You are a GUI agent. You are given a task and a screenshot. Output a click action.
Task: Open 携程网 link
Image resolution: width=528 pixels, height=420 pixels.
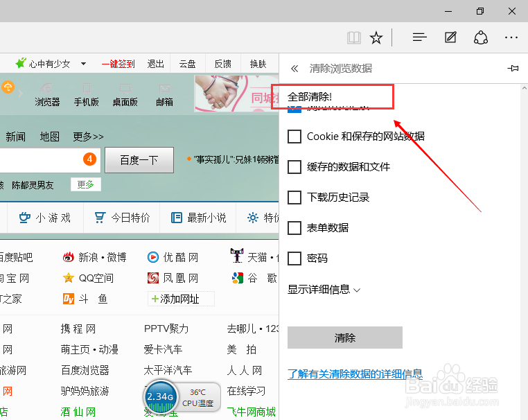tap(78, 329)
